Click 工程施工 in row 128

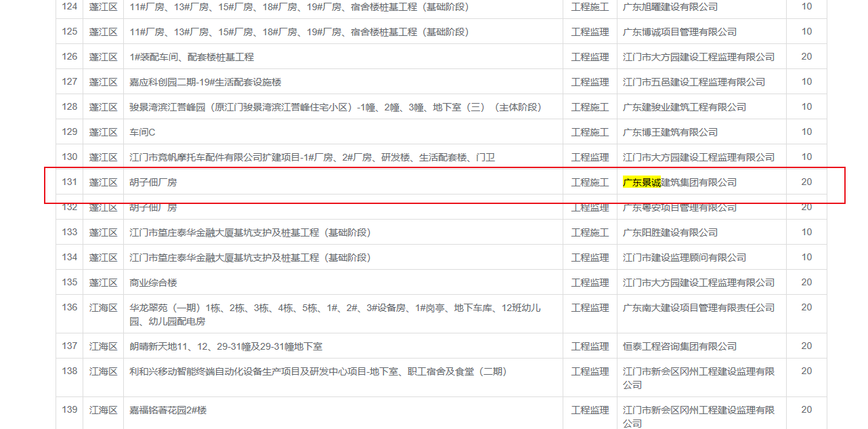click(590, 107)
